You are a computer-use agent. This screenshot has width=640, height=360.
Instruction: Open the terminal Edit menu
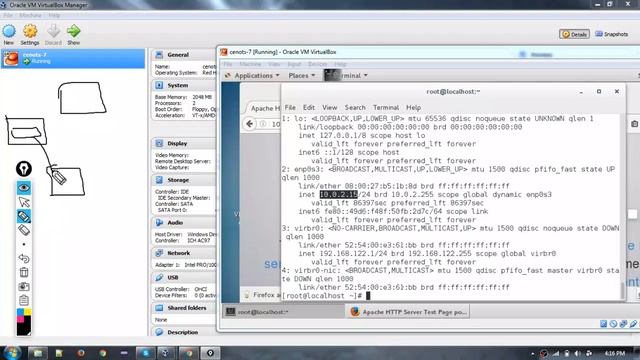(309, 107)
